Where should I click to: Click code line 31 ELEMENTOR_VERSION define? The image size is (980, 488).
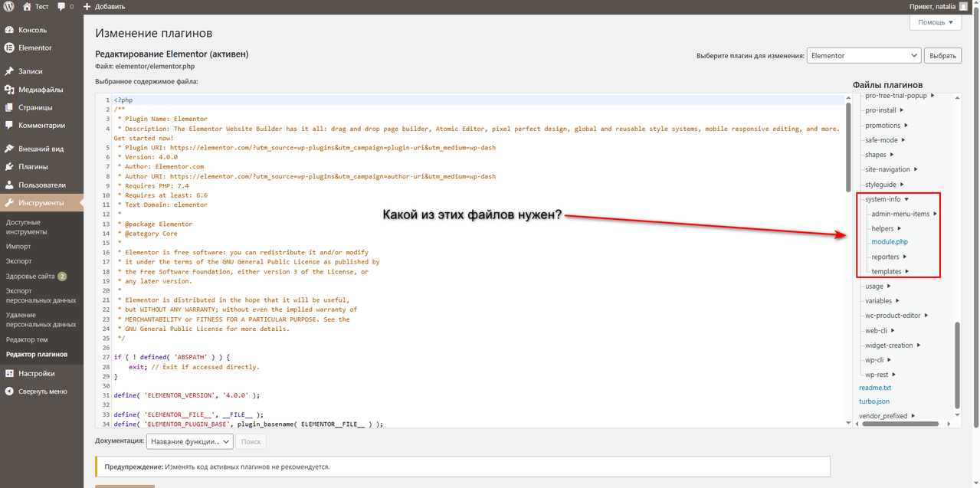[187, 395]
